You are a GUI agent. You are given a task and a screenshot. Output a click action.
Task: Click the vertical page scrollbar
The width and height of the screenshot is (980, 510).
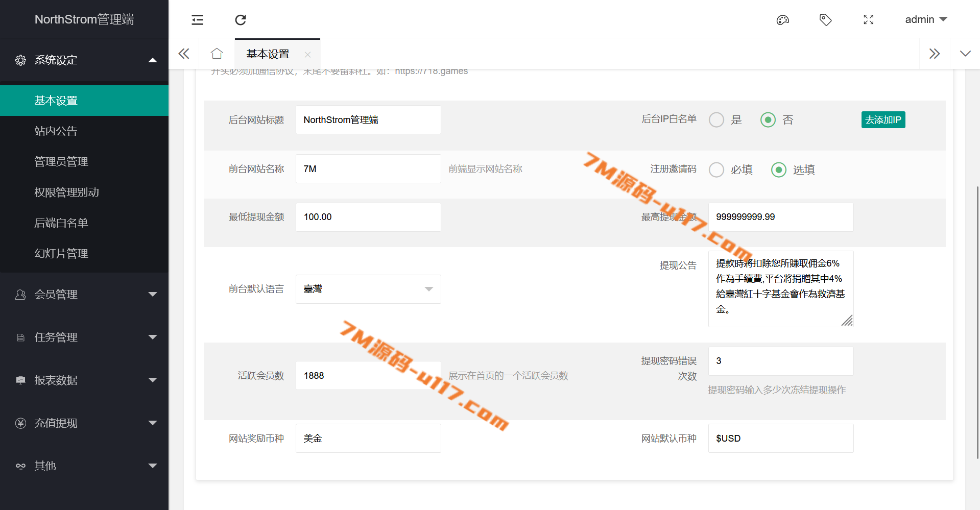pyautogui.click(x=977, y=322)
